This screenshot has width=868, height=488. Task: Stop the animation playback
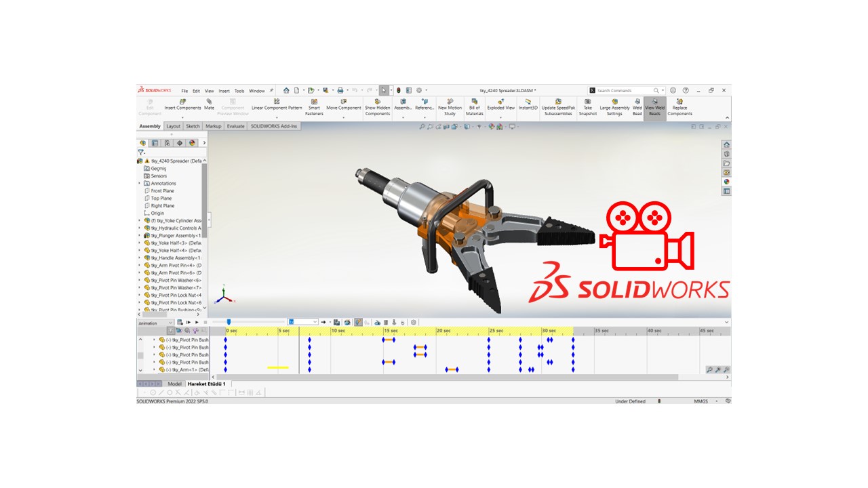[x=205, y=322]
